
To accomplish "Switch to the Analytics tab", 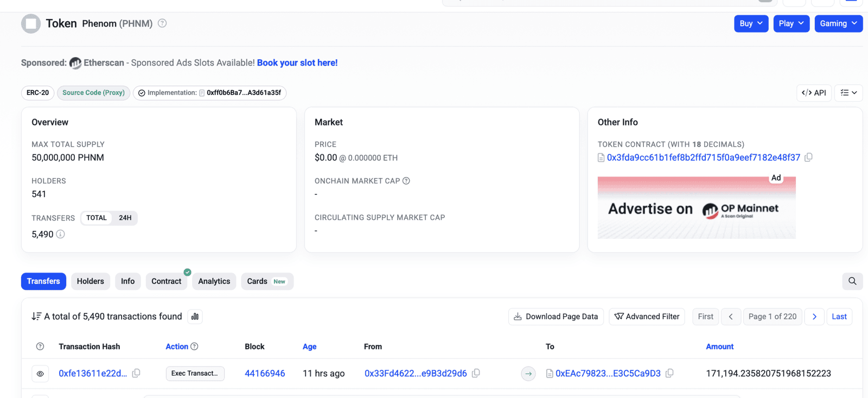I will click(214, 281).
